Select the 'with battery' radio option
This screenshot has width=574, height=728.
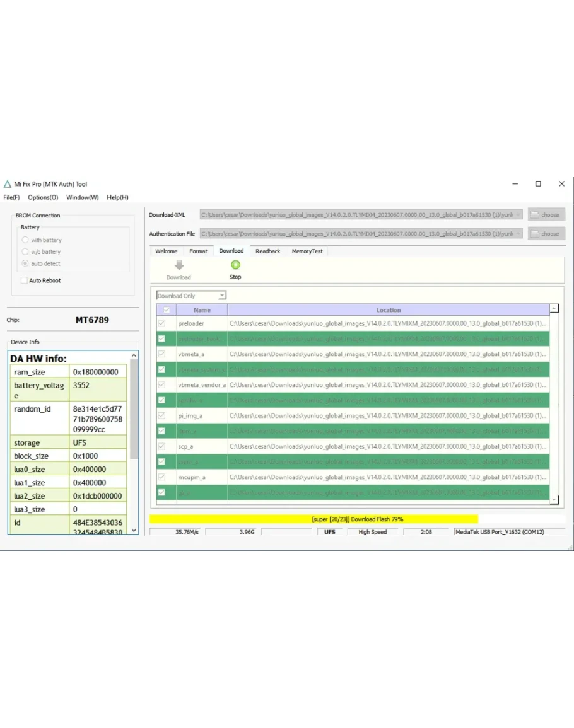click(25, 240)
